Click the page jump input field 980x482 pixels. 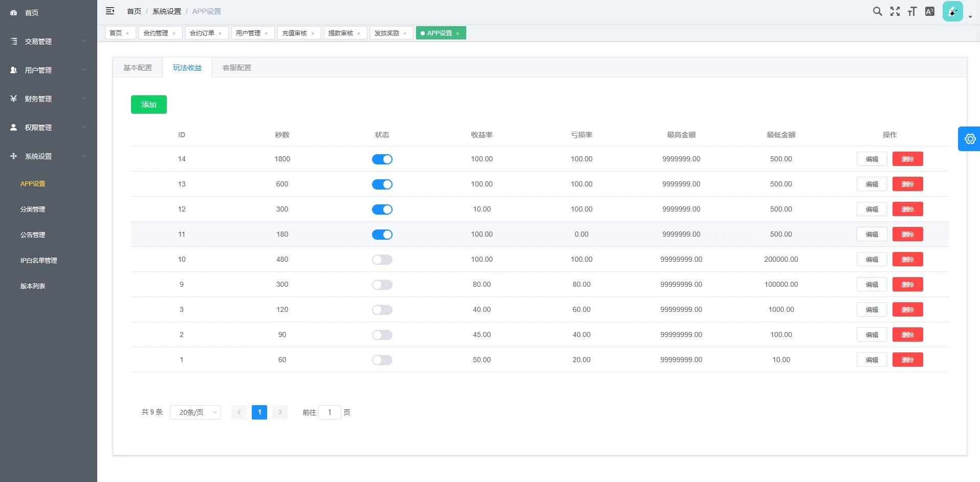pos(330,412)
